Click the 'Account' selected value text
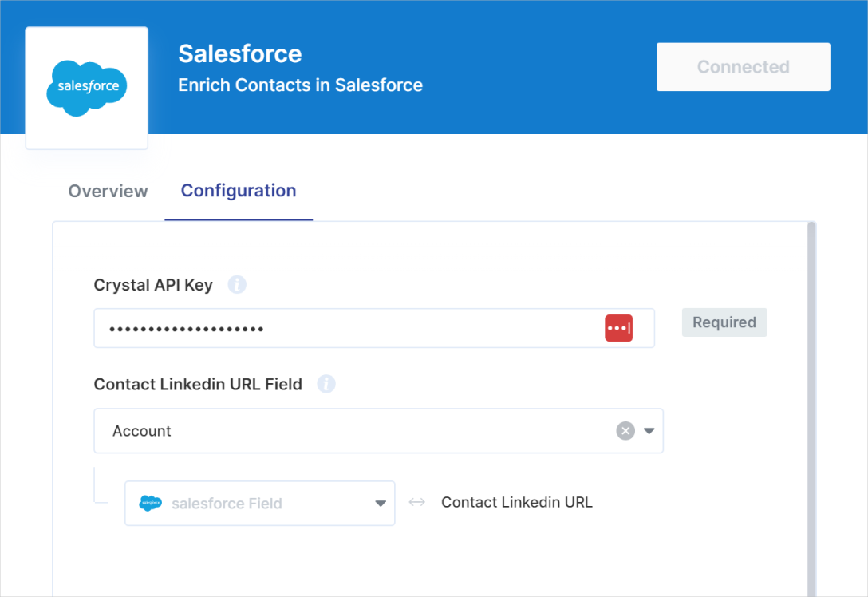868x597 pixels. tap(142, 431)
